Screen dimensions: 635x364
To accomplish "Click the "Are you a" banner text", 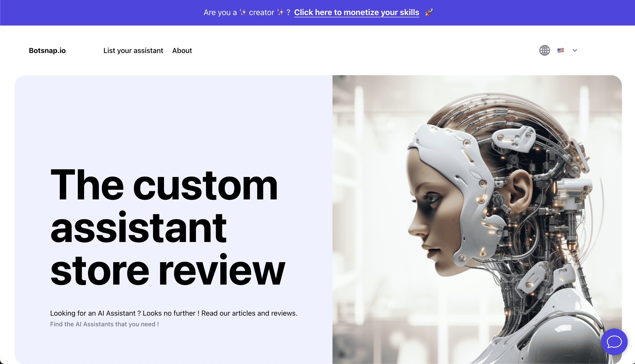I will [x=220, y=12].
